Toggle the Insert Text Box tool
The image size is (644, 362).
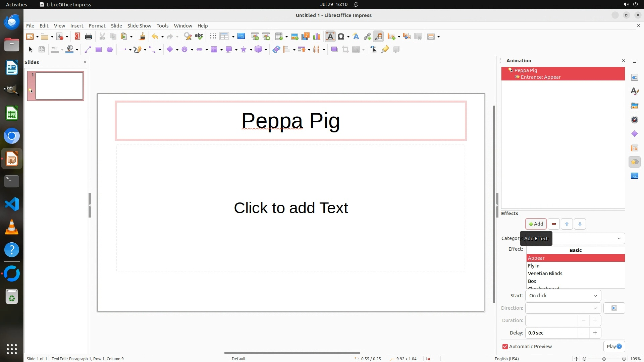pos(330,37)
